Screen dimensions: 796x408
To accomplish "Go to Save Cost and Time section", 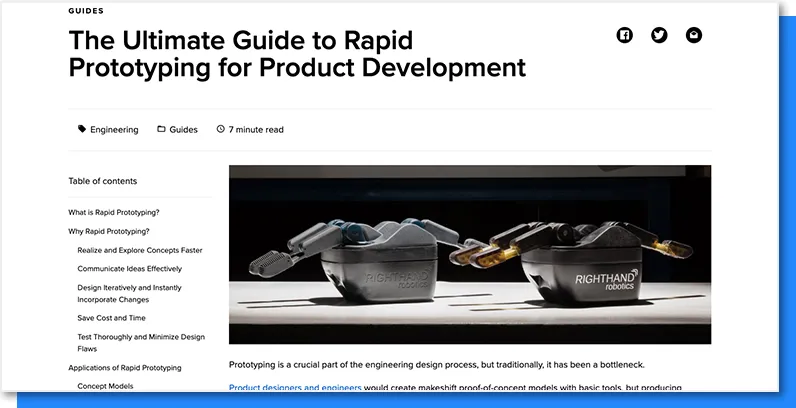I will [x=111, y=318].
